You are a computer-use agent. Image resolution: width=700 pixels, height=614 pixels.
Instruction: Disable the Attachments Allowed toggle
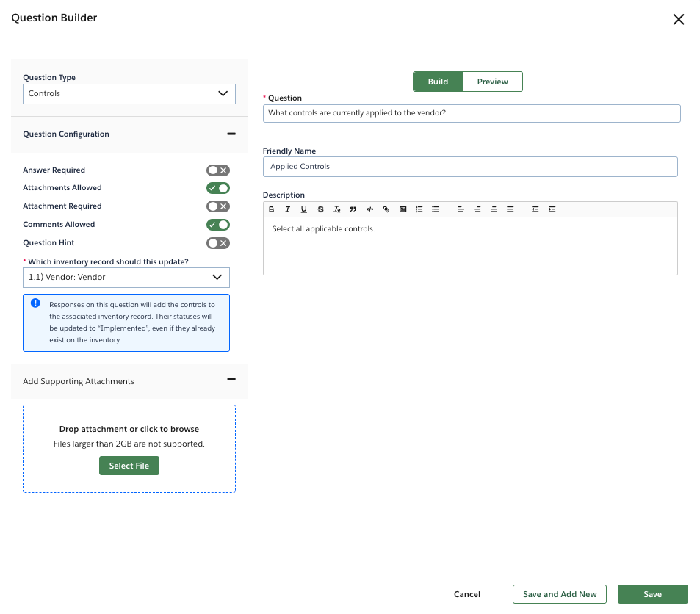217,188
